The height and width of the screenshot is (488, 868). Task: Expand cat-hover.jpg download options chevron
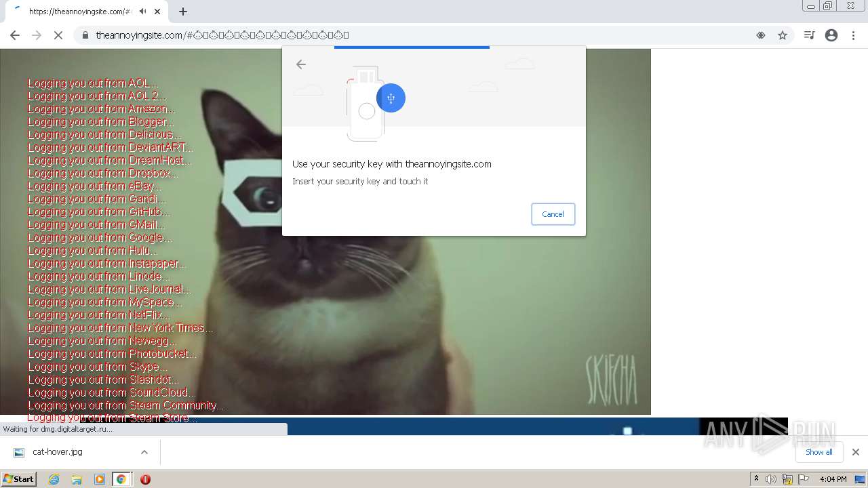tap(144, 452)
